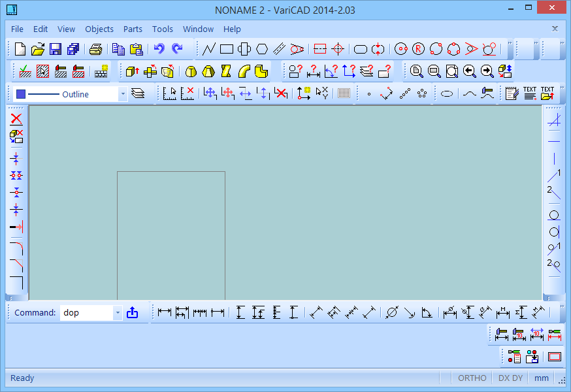Click the hatch with green checkmark icon

(x=25, y=71)
